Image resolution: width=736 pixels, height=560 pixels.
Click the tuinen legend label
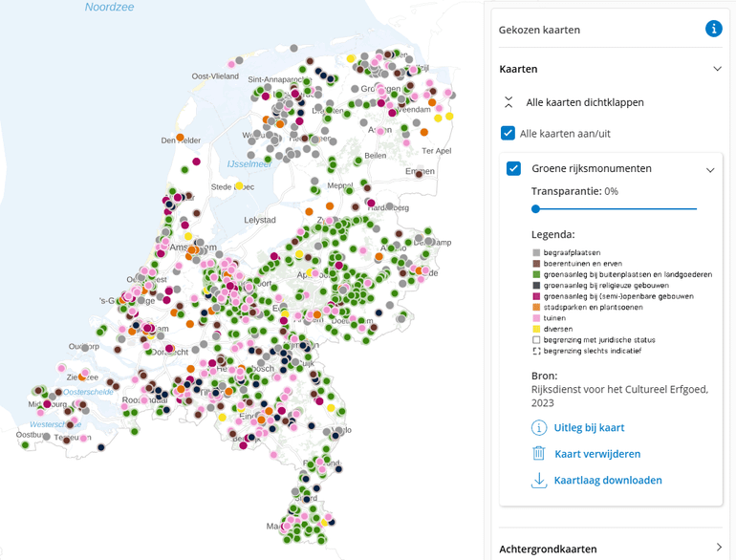tap(554, 318)
